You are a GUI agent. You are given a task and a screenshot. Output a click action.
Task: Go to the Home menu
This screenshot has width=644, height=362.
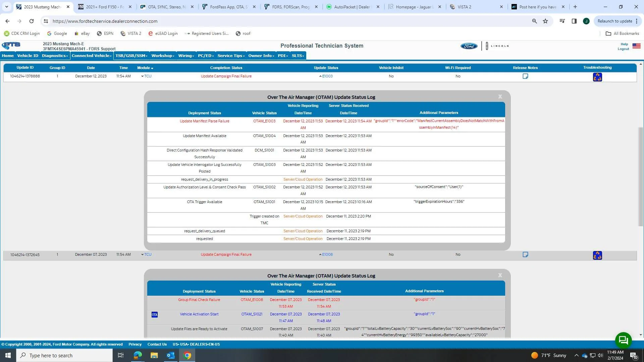pyautogui.click(x=8, y=56)
